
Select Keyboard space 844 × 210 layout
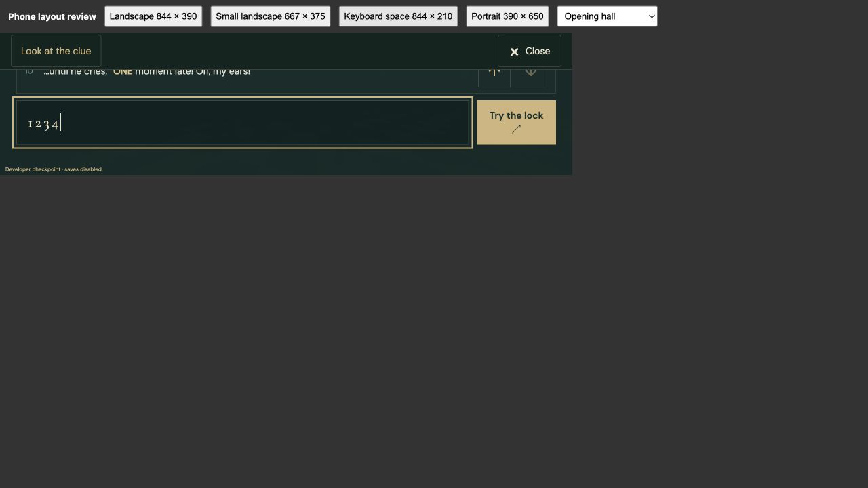(x=398, y=16)
